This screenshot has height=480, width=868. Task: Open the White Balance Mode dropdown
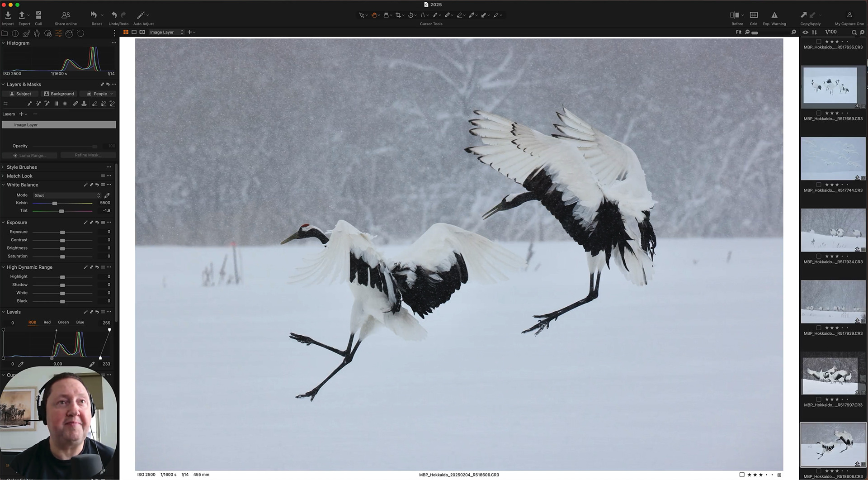[67, 195]
